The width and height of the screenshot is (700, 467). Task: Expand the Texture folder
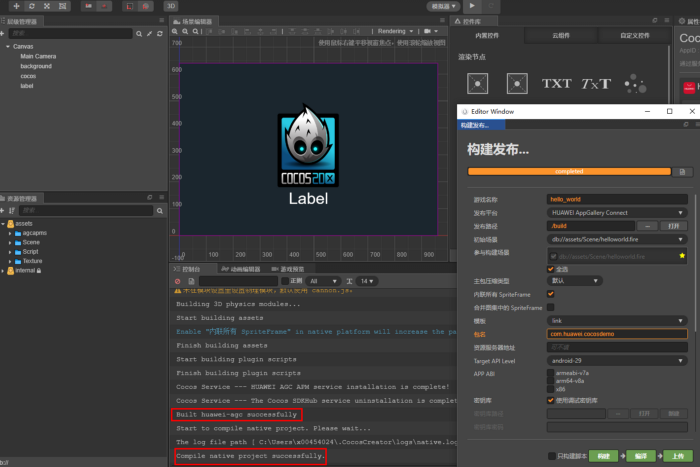[10, 261]
